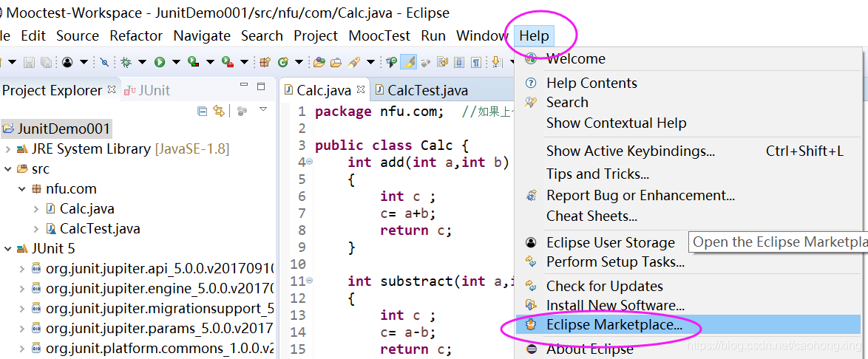
Task: Toggle Block Selection Mode icon
Action: pyautogui.click(x=459, y=62)
